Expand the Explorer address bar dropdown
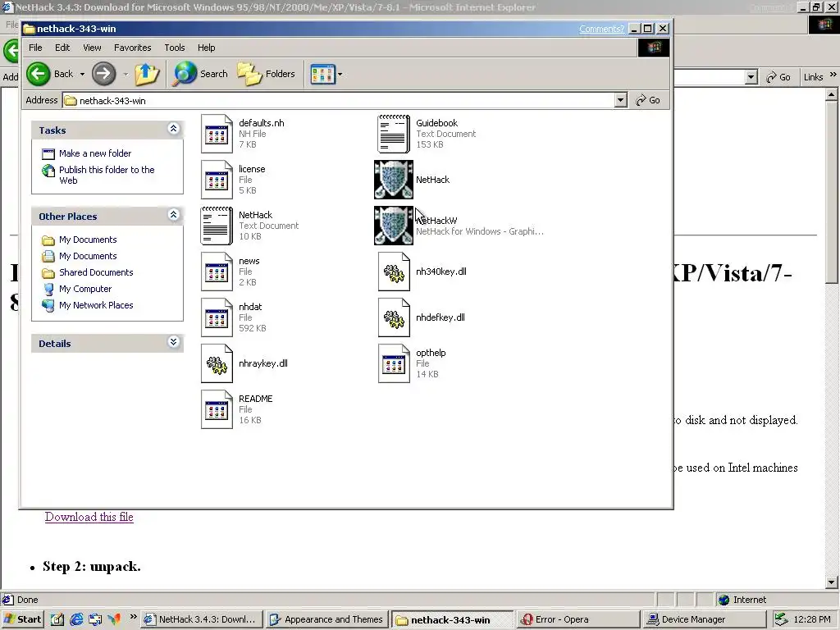This screenshot has height=630, width=840. [x=620, y=100]
